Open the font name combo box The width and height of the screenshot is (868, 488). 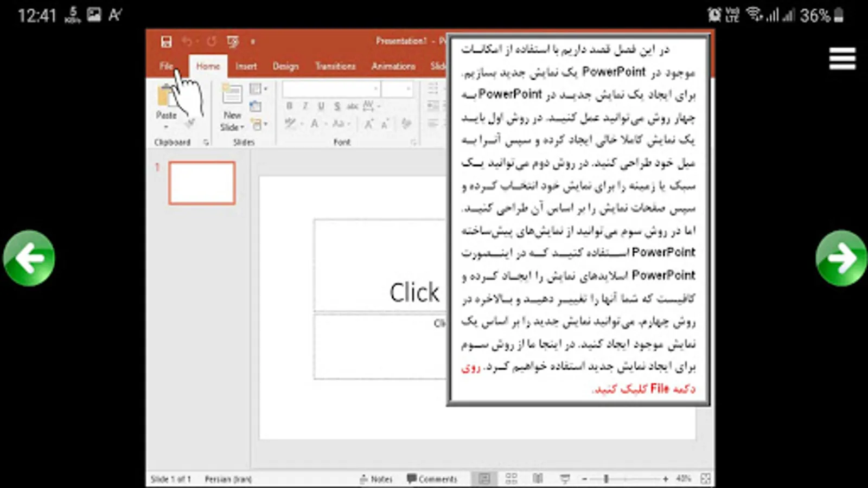pos(331,88)
